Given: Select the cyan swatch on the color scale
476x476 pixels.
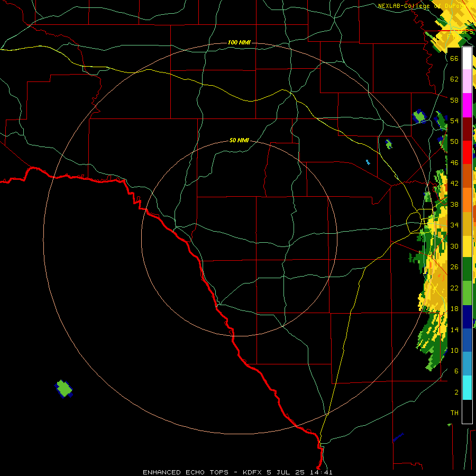Looking at the screenshot, I should pos(467,388).
